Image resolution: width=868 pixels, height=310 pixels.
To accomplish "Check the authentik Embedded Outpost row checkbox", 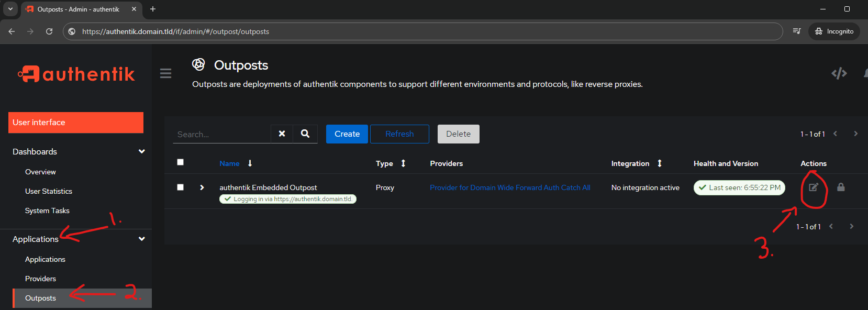I will pyautogui.click(x=180, y=187).
